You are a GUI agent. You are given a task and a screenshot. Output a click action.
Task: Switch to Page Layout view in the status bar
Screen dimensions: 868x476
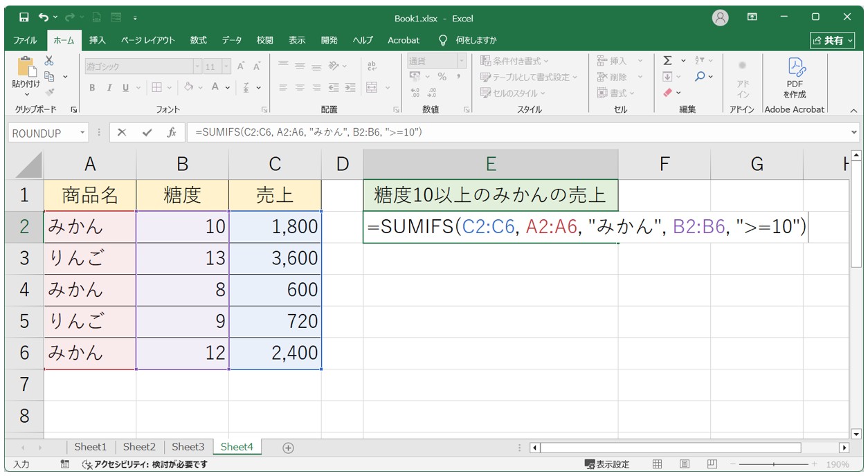point(684,464)
